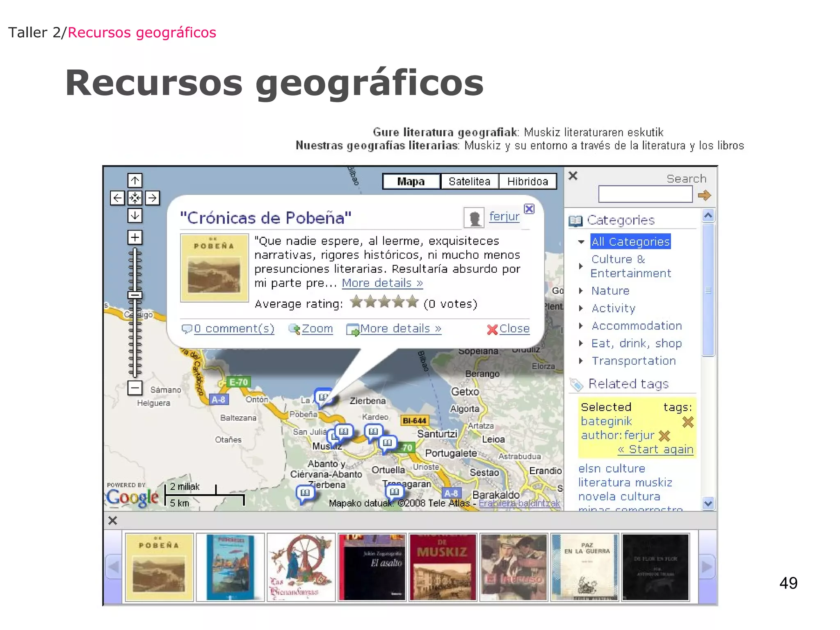Pan the map left with the arrow
The width and height of the screenshot is (840, 630).
[117, 198]
